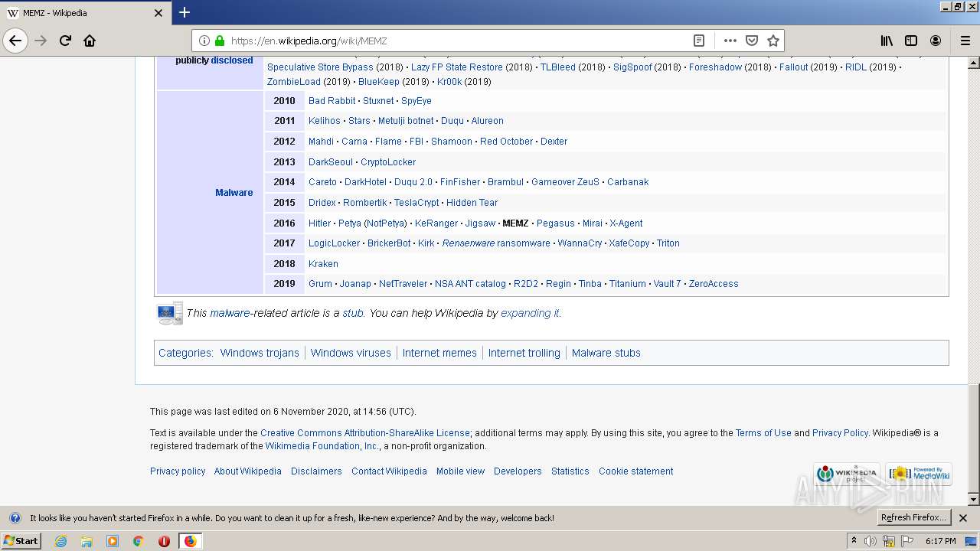Image resolution: width=980 pixels, height=551 pixels.
Task: Show the sidebars panel
Action: point(911,41)
